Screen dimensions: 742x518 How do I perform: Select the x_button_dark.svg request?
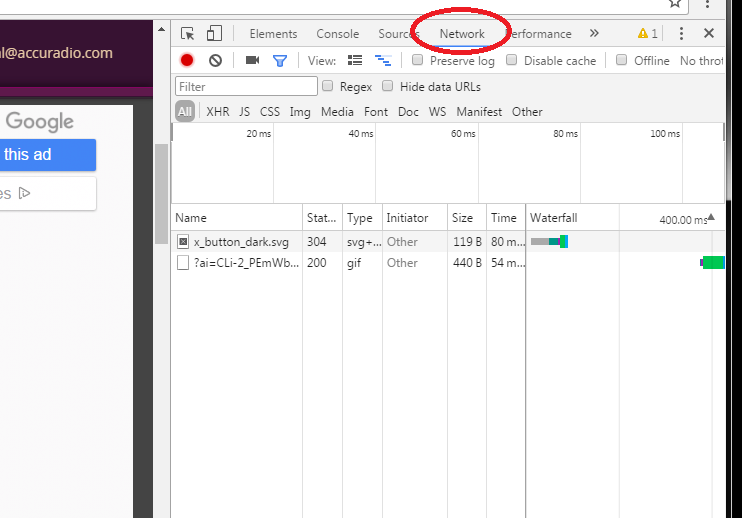point(240,242)
